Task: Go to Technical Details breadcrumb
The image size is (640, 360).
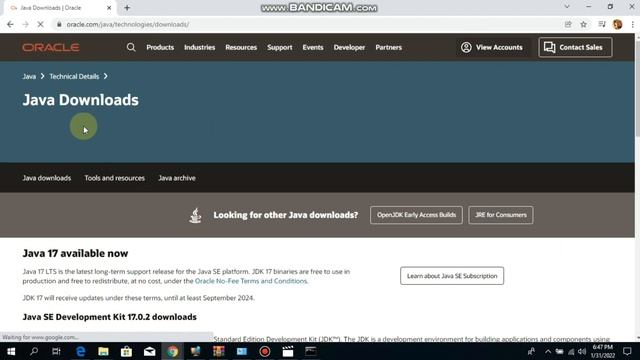Action: 74,76
